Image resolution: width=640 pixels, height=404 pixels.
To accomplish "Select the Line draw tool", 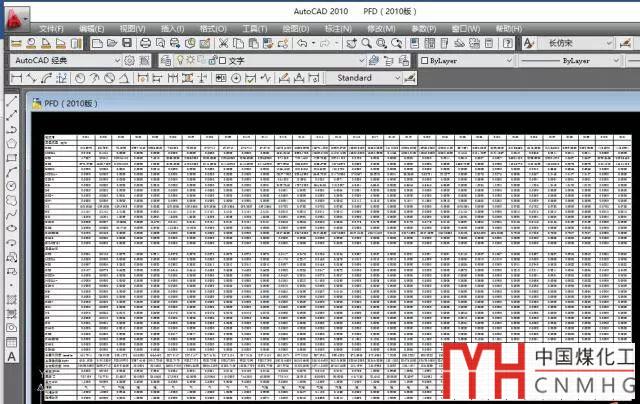I will (11, 101).
